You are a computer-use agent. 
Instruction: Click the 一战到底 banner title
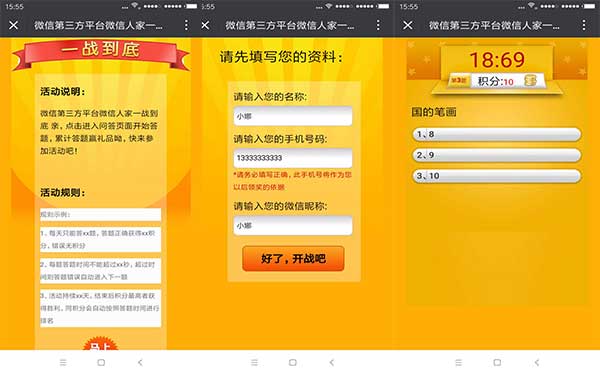(100, 50)
